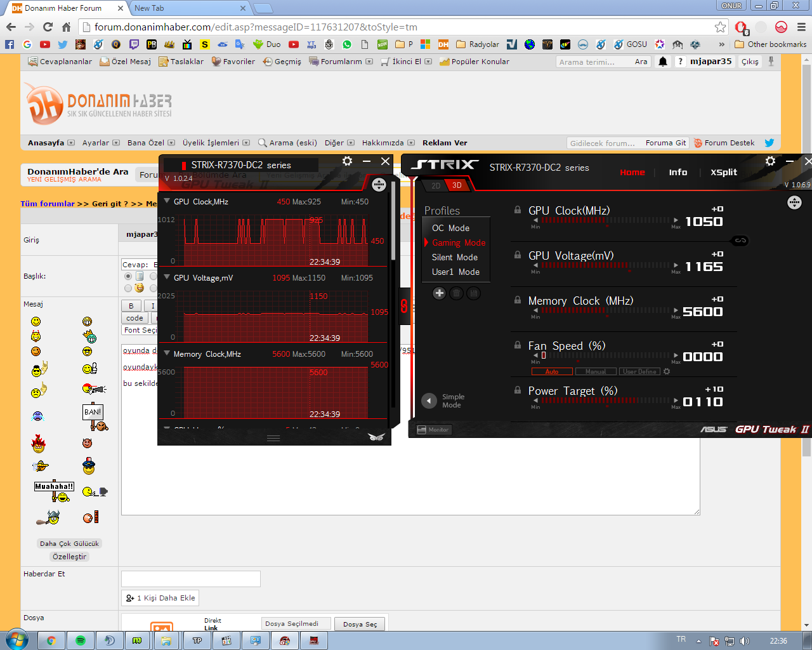This screenshot has width=812, height=650.
Task: Select fan Manual mode
Action: click(x=596, y=371)
